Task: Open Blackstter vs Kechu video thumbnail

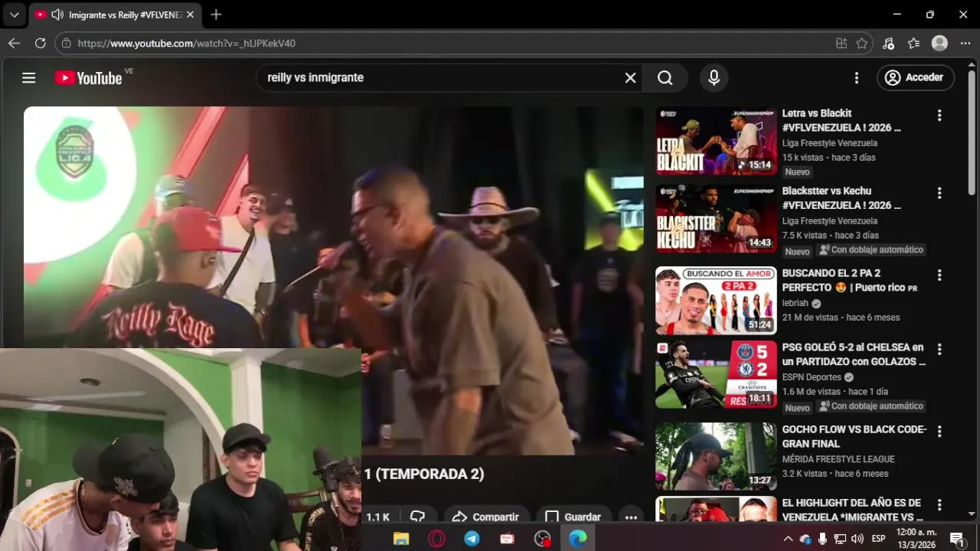Action: click(716, 219)
